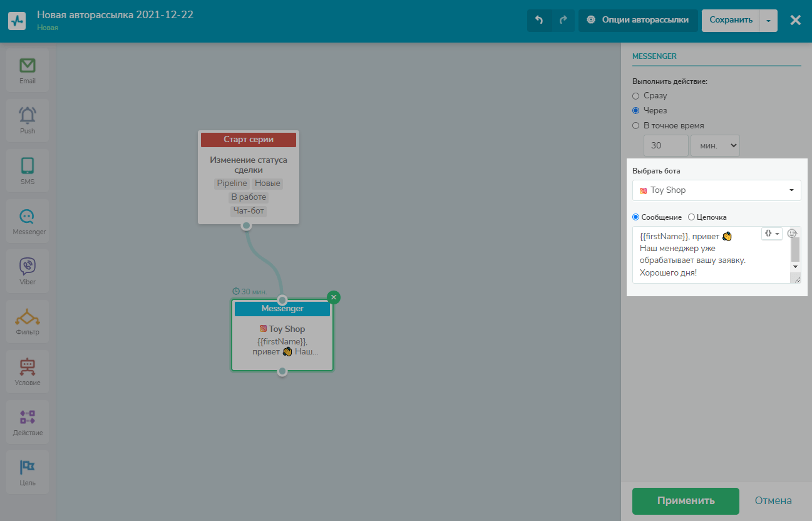Image resolution: width=812 pixels, height=521 pixels.
Task: Add a Фильтр block
Action: (x=28, y=321)
